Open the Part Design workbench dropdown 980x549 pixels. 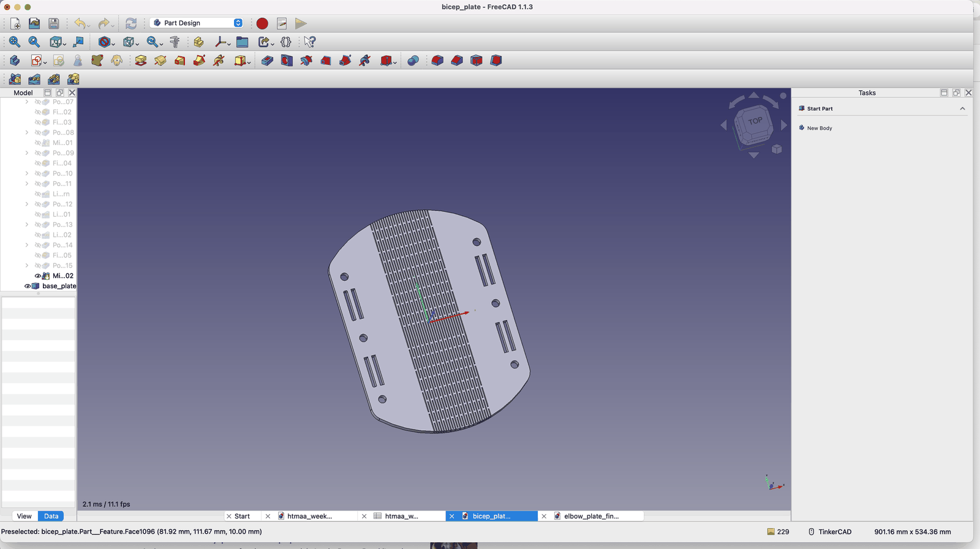pyautogui.click(x=197, y=23)
